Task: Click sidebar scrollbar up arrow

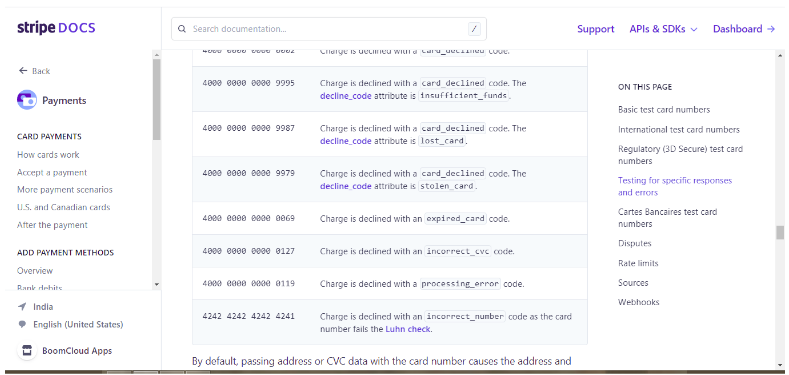Action: coord(156,55)
